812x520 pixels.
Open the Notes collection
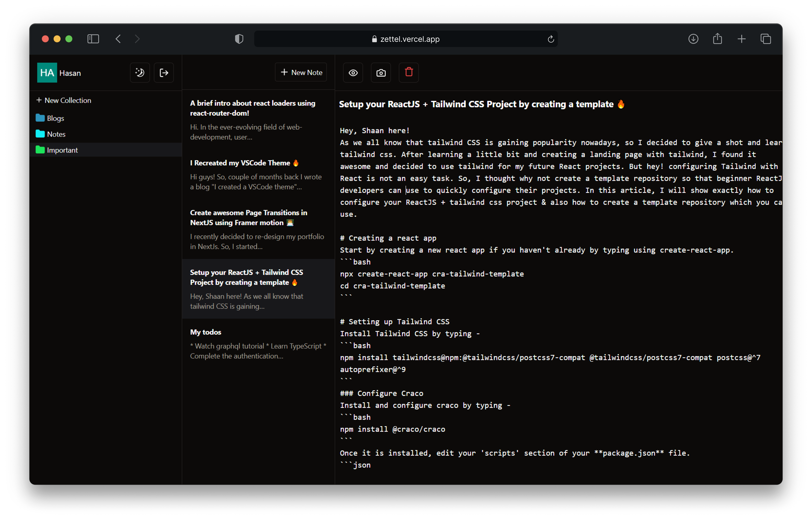click(x=106, y=134)
